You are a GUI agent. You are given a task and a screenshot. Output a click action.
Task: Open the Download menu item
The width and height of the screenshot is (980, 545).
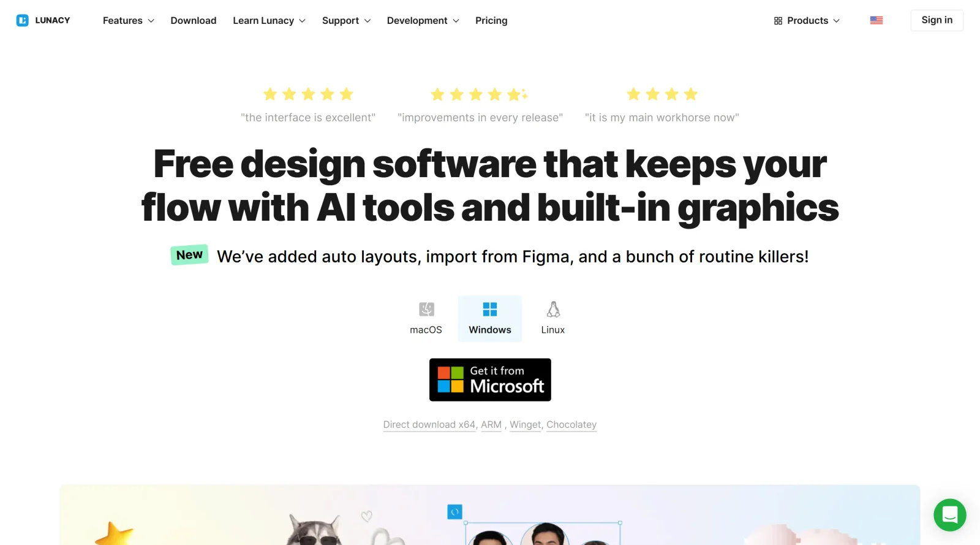[x=194, y=21]
